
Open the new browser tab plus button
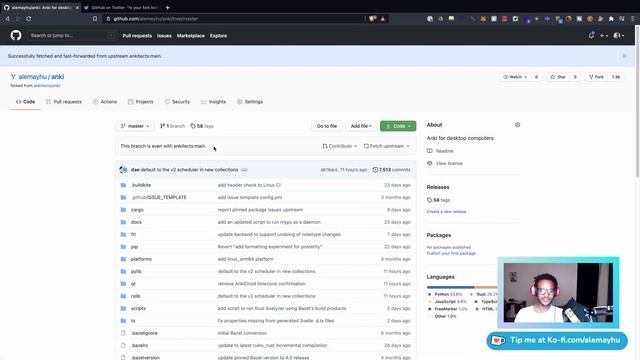tap(167, 7)
